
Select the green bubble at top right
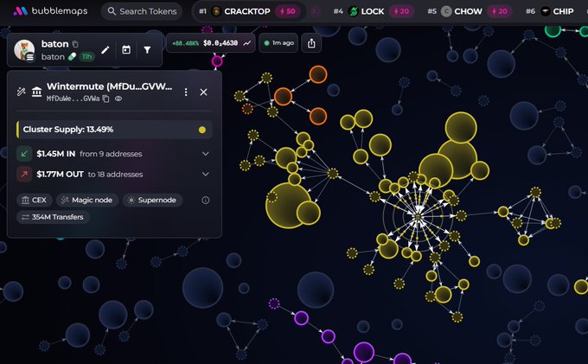pos(553,29)
